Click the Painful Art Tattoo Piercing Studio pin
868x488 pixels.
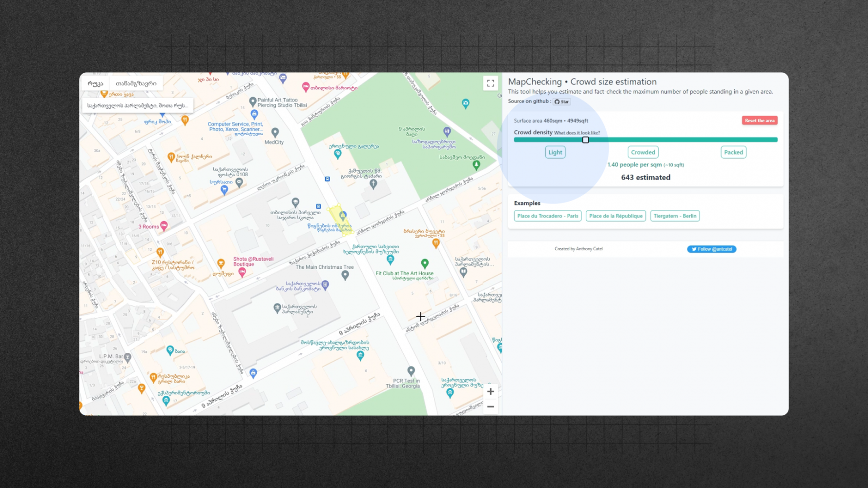click(x=252, y=102)
